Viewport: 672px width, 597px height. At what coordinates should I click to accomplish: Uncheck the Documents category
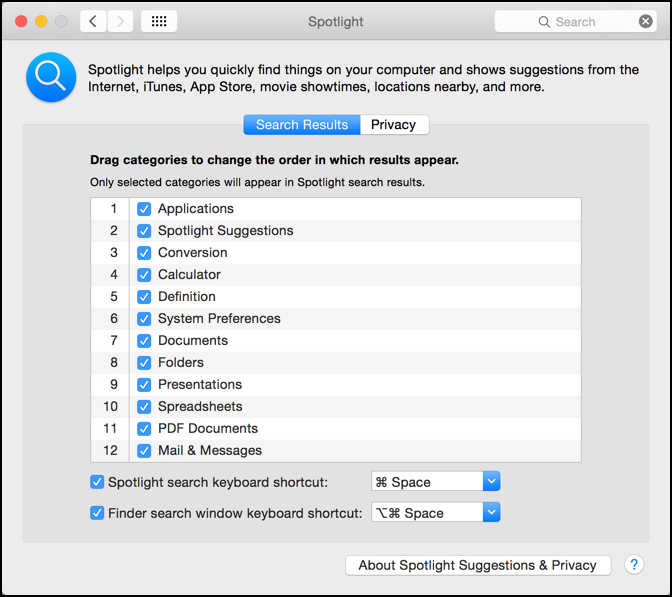(144, 341)
